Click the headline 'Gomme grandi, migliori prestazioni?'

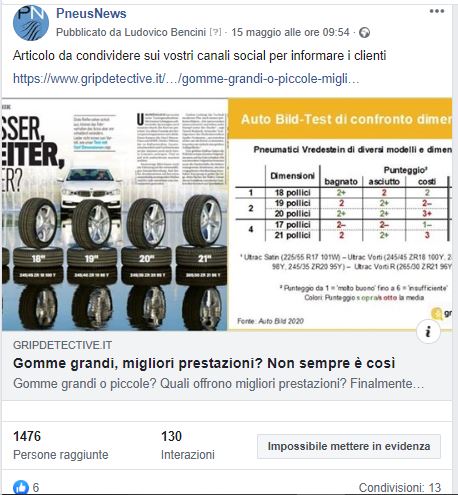[x=204, y=363]
